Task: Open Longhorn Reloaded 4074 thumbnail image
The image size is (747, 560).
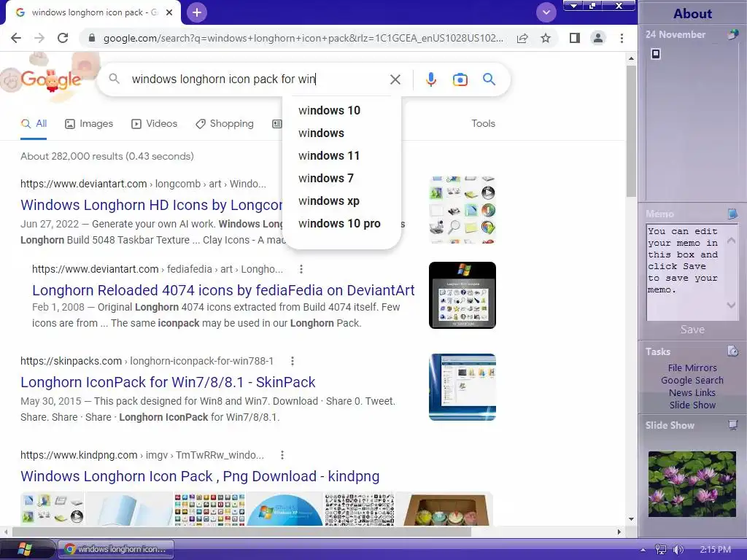Action: [462, 295]
